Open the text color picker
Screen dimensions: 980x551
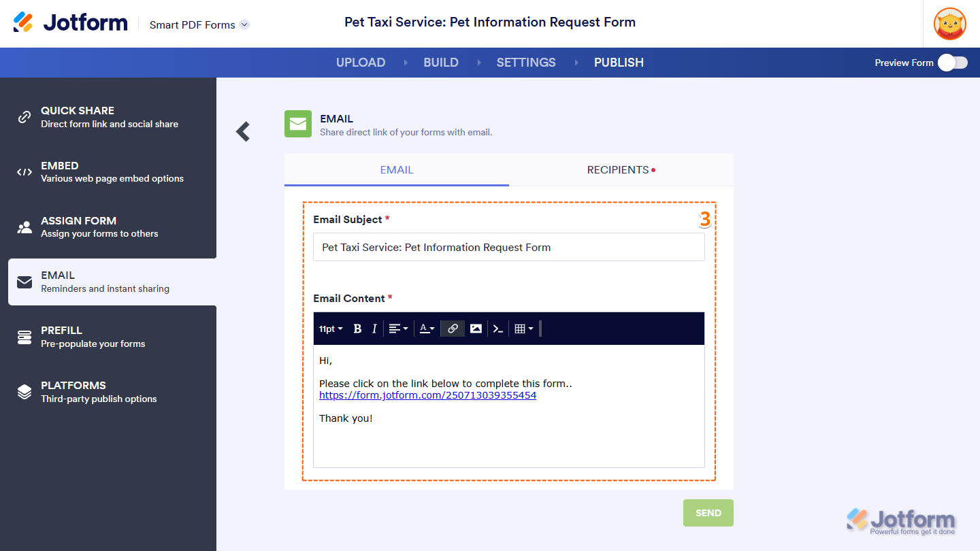coord(427,329)
